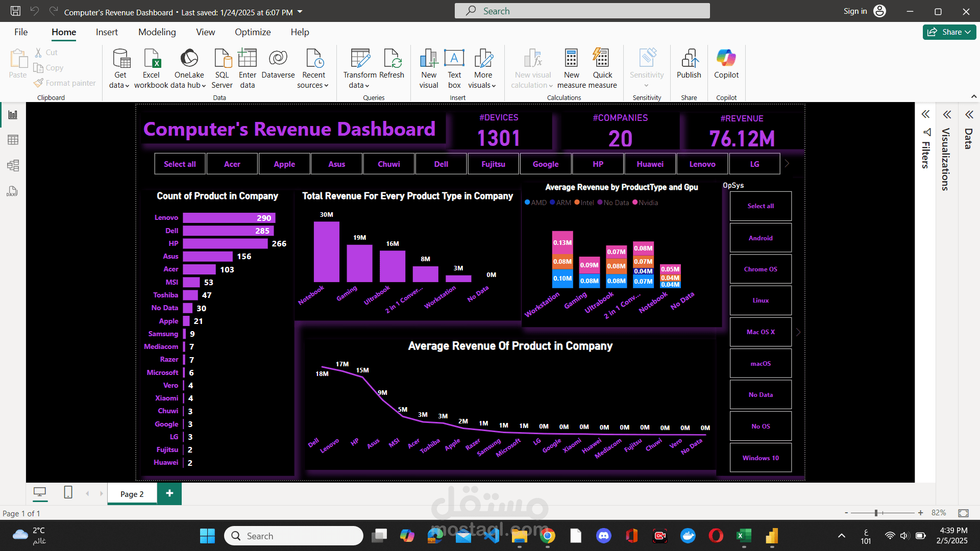Screen dimensions: 980x551
Task: Show more companies in slicer
Action: tap(787, 163)
